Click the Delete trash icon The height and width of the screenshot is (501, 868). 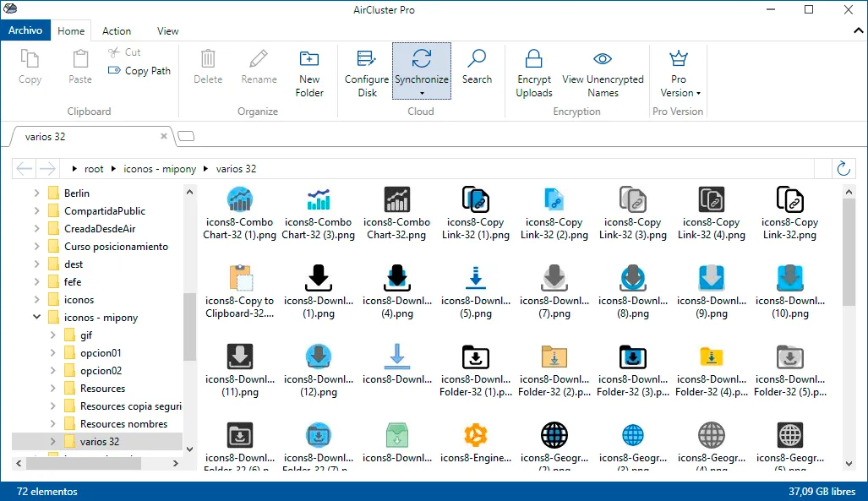tap(208, 58)
